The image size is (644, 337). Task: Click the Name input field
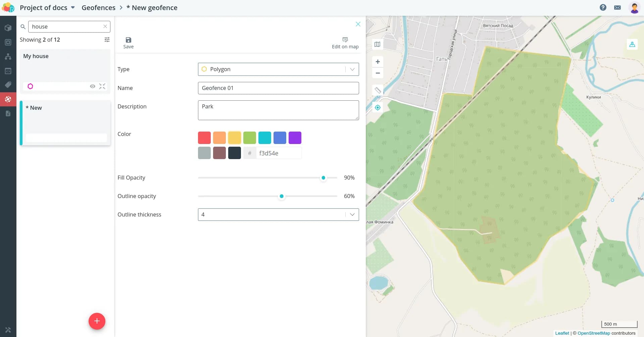(x=278, y=88)
